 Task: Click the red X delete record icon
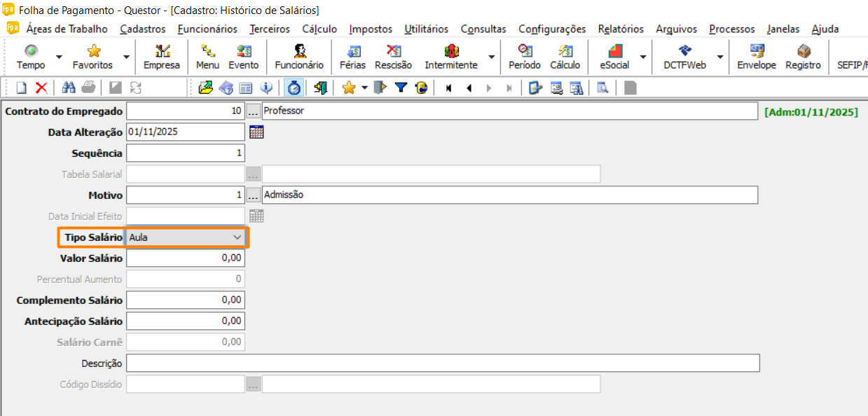tap(41, 88)
